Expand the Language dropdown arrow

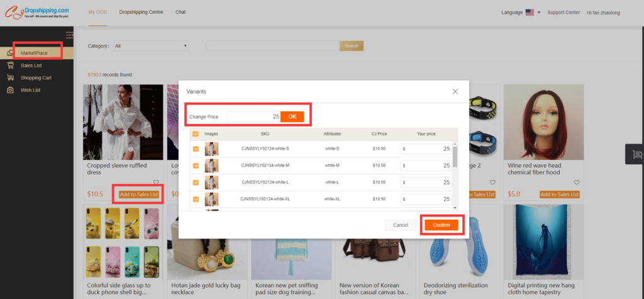pos(539,13)
